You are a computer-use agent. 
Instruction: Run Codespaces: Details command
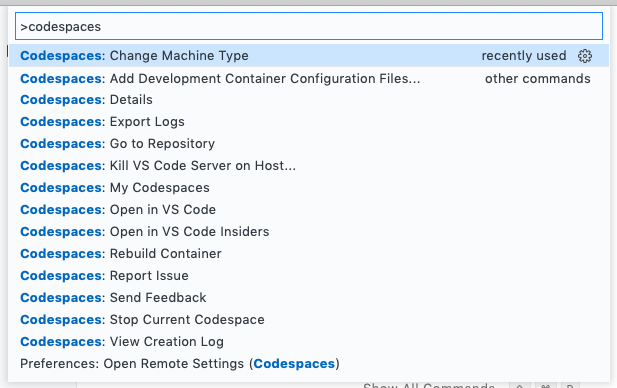pyautogui.click(x=308, y=100)
